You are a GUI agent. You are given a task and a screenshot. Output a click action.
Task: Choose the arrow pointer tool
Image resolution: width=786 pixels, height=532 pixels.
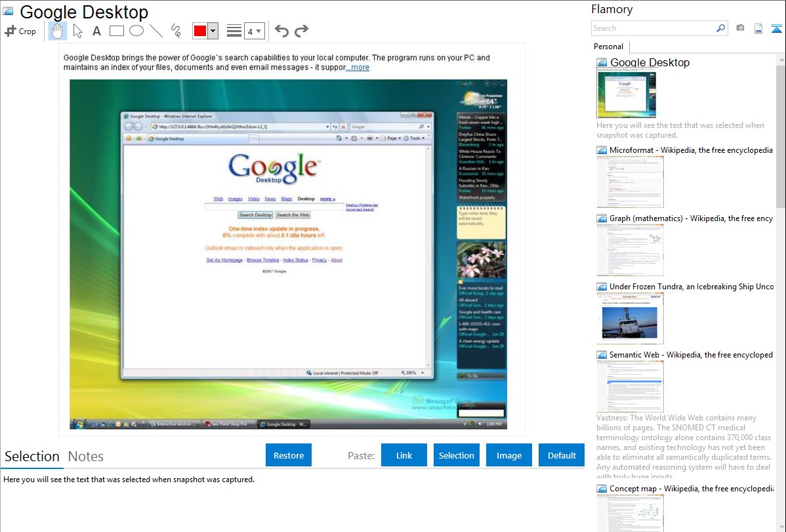click(77, 31)
